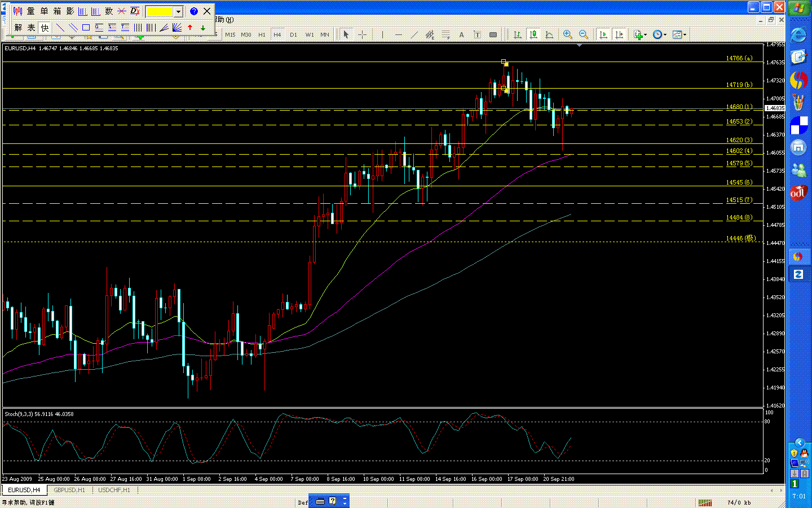This screenshot has width=812, height=508.
Task: Click the 数 button in the floating toolbar
Action: pos(109,11)
